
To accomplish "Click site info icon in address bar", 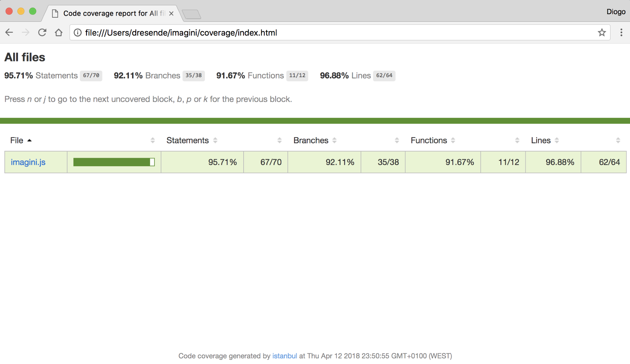I will coord(78,33).
